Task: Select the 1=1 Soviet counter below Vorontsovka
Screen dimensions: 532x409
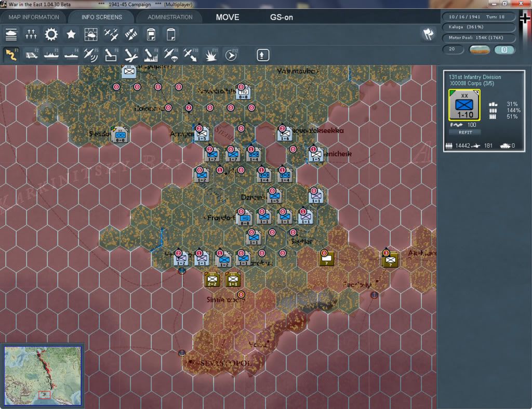Action: 233,280
